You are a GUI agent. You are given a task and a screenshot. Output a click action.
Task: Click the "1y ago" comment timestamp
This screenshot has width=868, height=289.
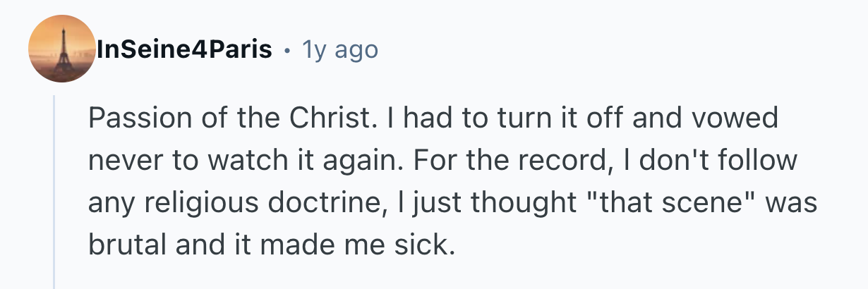[339, 50]
